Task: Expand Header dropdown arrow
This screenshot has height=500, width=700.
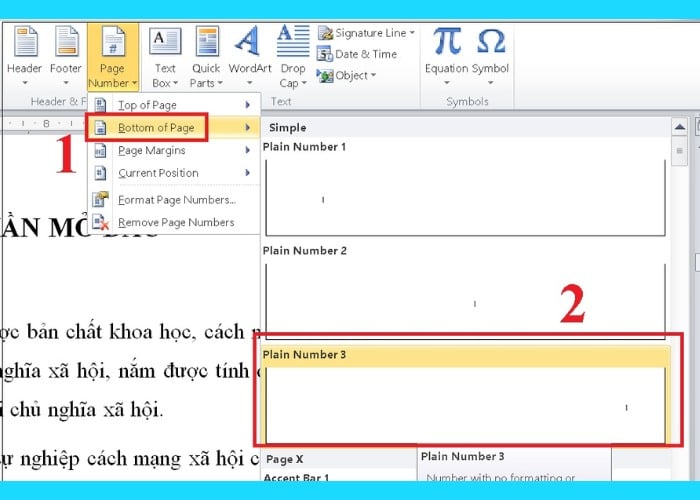Action: pyautogui.click(x=25, y=83)
